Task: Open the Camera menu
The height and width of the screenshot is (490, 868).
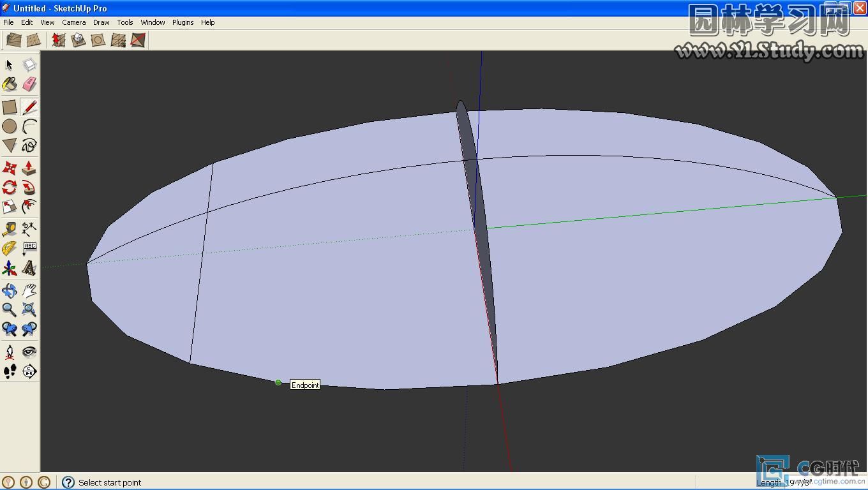Action: 74,22
